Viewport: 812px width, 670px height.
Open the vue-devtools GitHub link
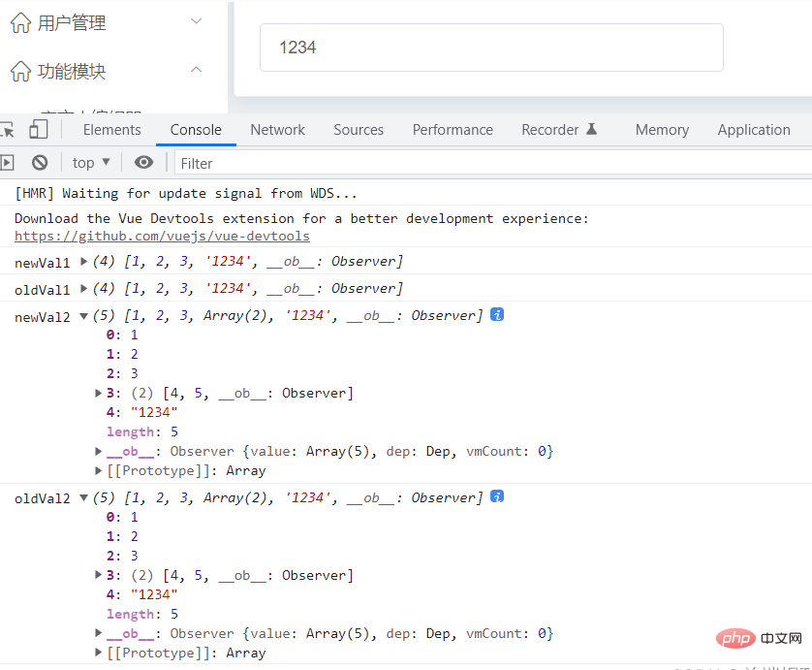click(162, 237)
